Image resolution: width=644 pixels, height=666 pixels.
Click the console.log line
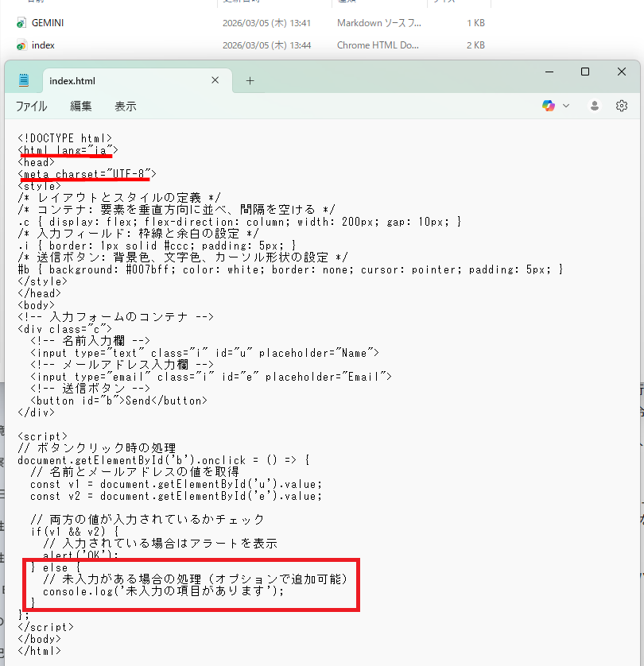164,590
